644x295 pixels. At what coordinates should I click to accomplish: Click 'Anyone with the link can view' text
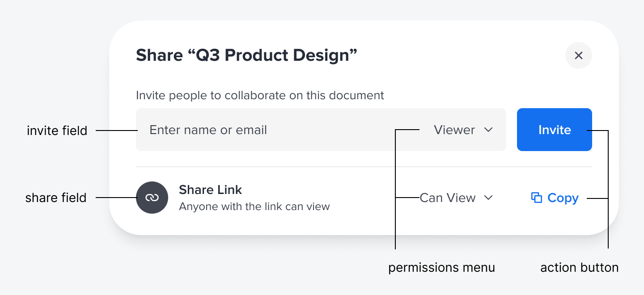(x=254, y=206)
